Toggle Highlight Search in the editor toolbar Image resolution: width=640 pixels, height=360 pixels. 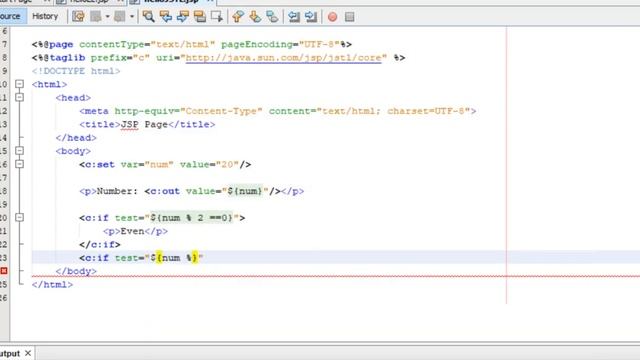point(200,16)
